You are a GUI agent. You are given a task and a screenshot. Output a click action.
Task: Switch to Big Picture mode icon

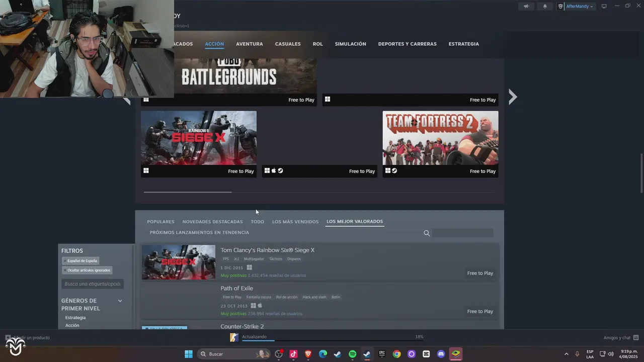coord(604,6)
